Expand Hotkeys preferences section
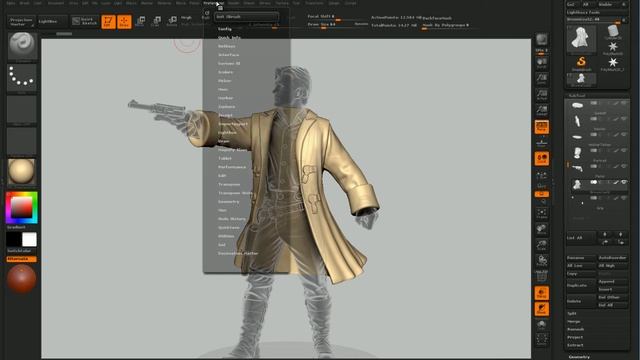This screenshot has width=640, height=360. tap(227, 47)
